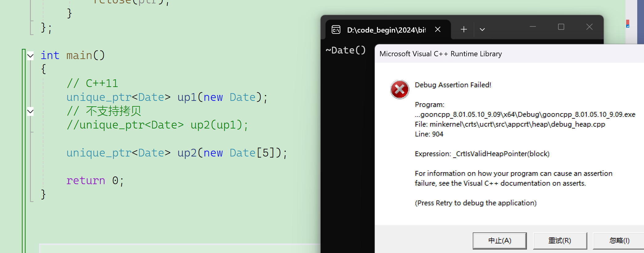Click the gooncpp exe program path text
Screen dimensions: 644x253
525,114
